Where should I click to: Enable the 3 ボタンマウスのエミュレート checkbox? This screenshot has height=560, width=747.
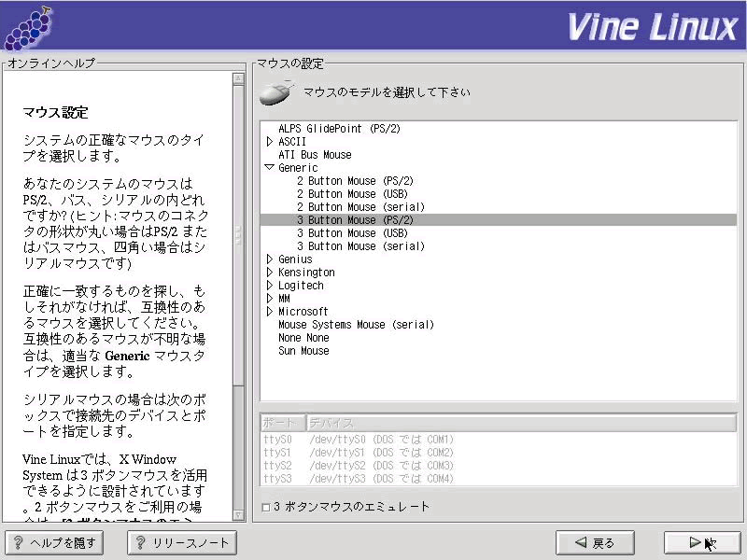(266, 508)
